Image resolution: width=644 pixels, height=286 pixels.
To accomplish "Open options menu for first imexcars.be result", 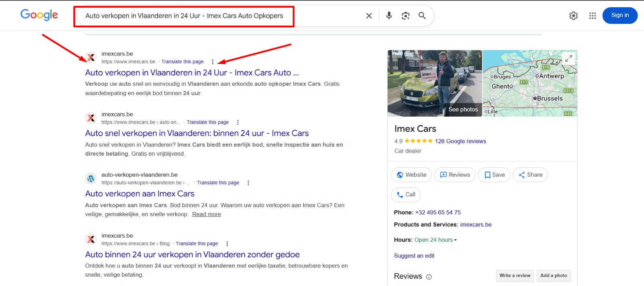I will pyautogui.click(x=213, y=62).
